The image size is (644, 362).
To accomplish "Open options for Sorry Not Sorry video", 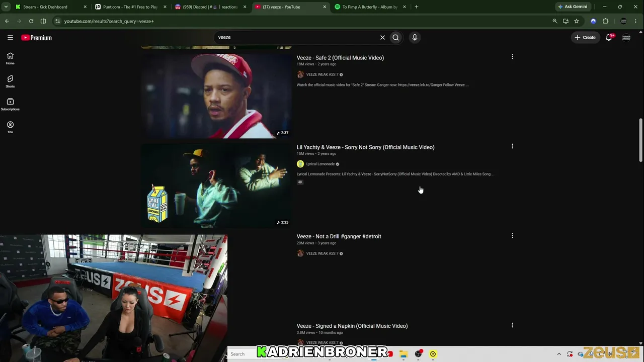I will point(512,146).
